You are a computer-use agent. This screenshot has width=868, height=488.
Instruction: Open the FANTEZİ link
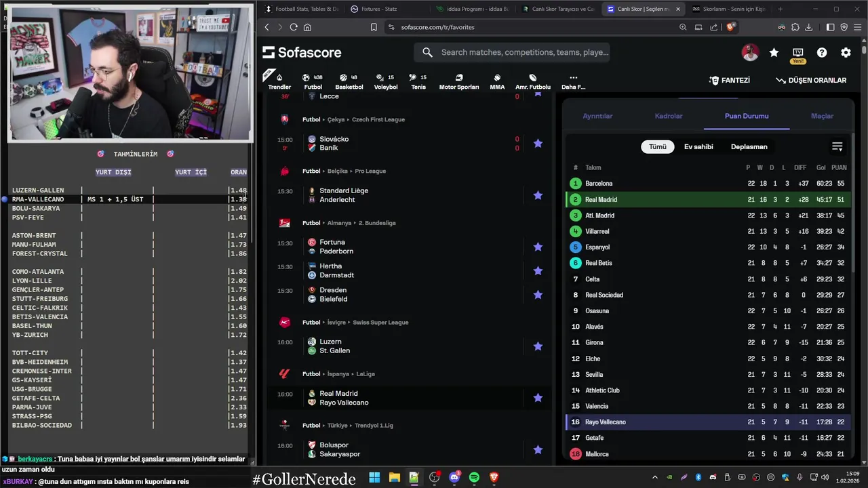730,80
